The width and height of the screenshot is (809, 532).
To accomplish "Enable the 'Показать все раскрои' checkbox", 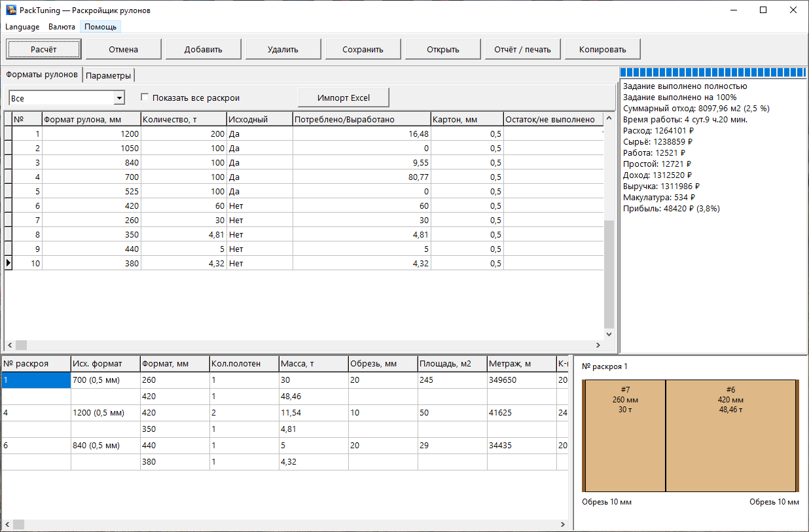I will (x=145, y=98).
